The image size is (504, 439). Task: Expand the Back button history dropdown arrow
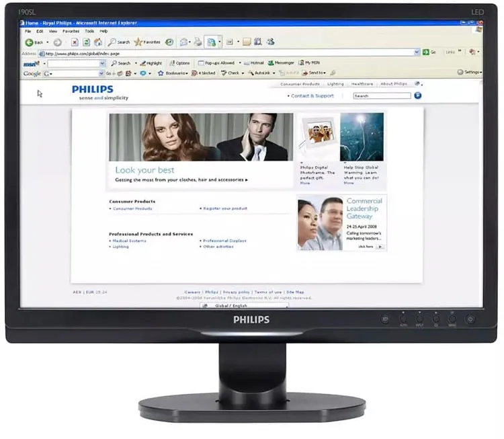[48, 42]
